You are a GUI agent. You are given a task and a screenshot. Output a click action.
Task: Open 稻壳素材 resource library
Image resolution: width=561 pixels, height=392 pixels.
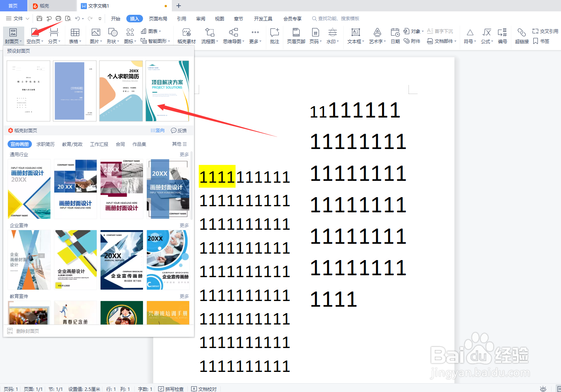(186, 36)
